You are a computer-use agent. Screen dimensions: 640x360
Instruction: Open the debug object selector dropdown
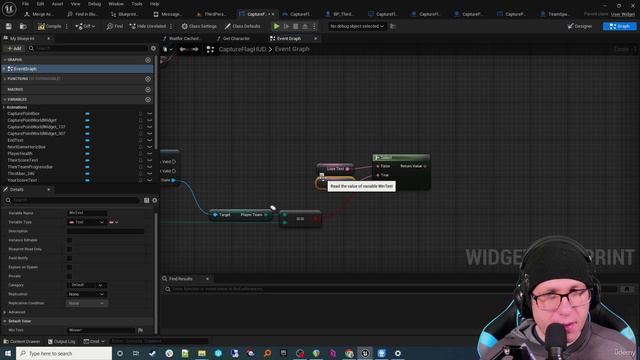pyautogui.click(x=357, y=26)
